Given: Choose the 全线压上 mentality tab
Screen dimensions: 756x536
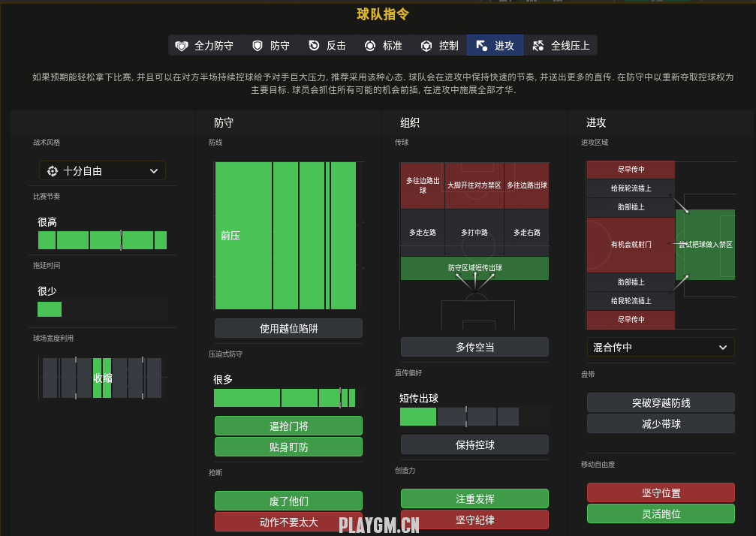Looking at the screenshot, I should tap(561, 46).
